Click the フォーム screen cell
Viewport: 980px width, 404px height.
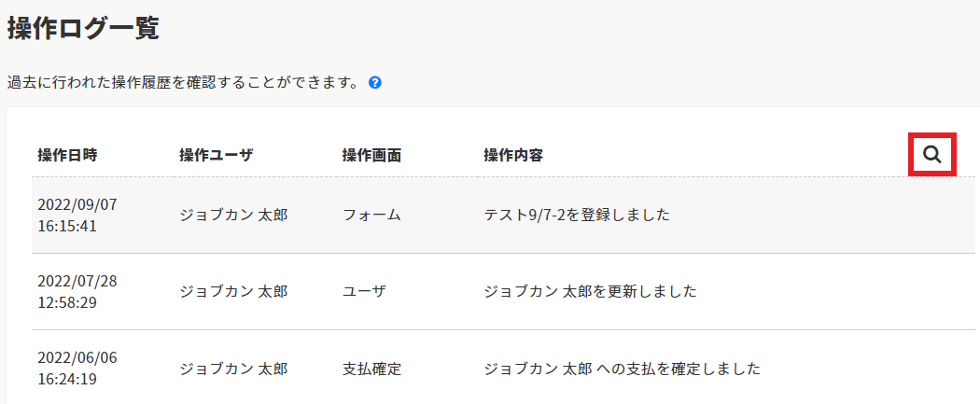click(x=371, y=215)
